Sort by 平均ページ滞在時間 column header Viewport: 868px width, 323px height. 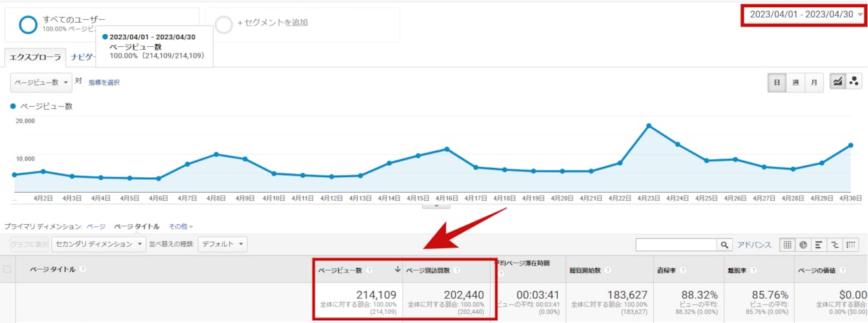pyautogui.click(x=522, y=264)
